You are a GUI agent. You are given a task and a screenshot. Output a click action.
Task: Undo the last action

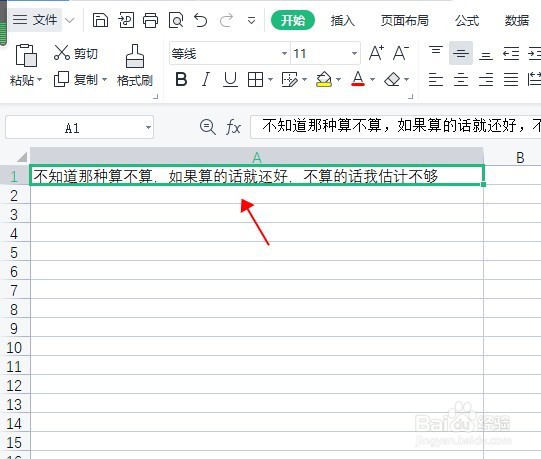[x=200, y=20]
